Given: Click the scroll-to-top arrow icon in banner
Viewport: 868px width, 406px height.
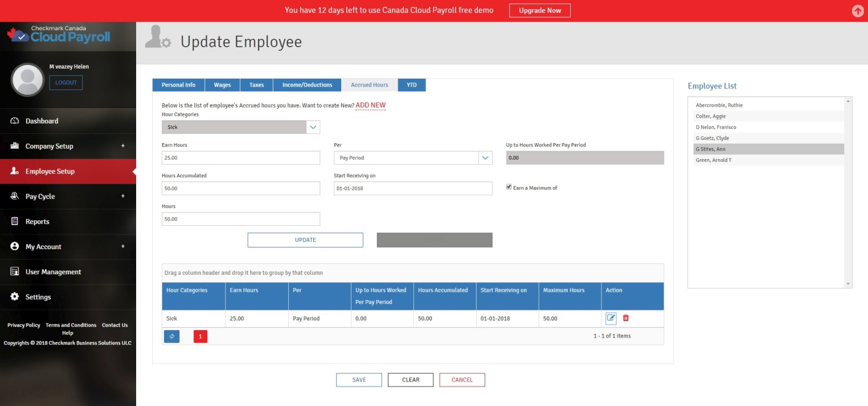Looking at the screenshot, I should (857, 11).
